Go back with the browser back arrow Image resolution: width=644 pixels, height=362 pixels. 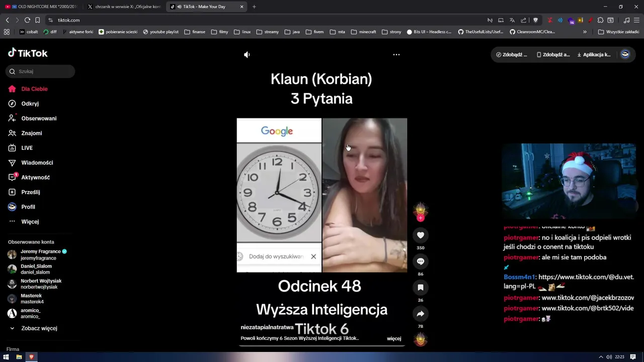point(7,20)
